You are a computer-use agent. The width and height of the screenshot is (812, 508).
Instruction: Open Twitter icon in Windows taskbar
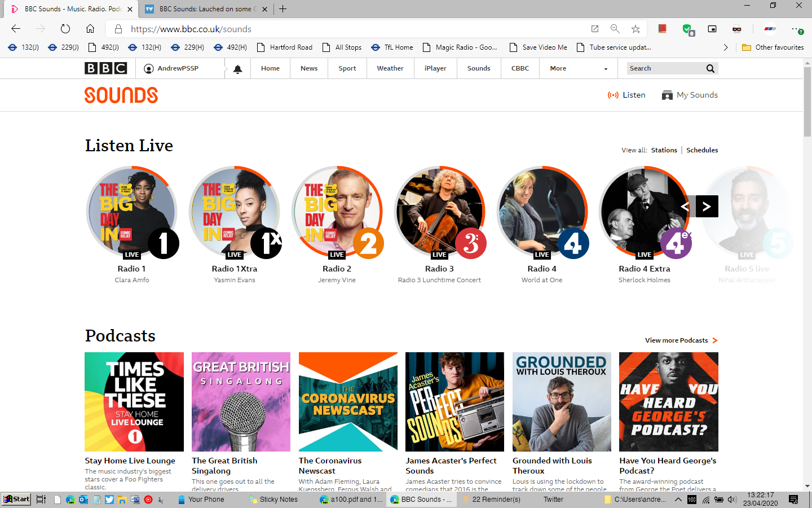click(109, 500)
